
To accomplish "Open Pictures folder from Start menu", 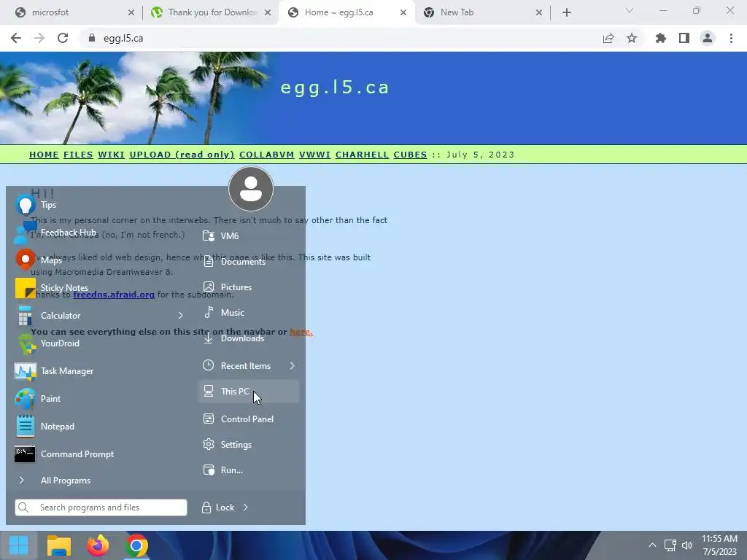I will tap(249, 287).
